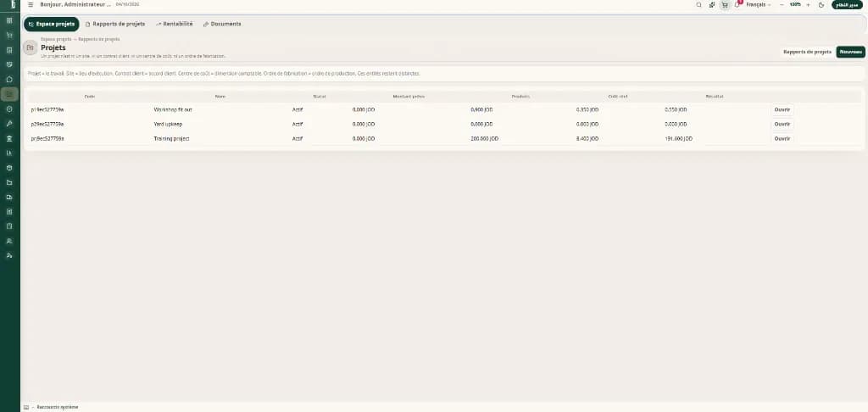Switch to the Rentabilité tab
868x412 pixels.
click(175, 24)
